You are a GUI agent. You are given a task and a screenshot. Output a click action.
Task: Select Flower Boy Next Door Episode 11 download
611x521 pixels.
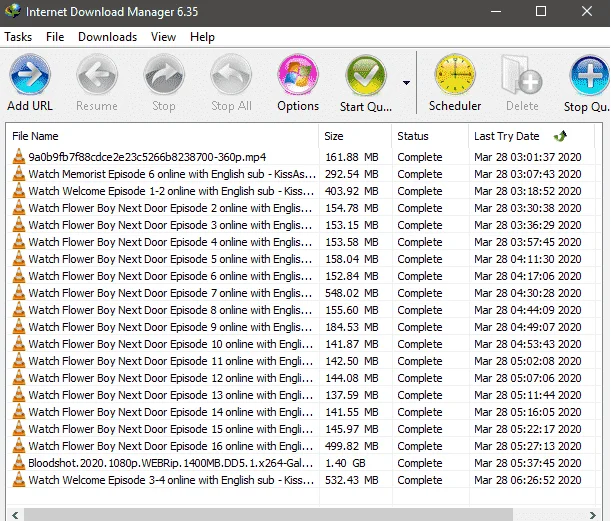point(171,361)
